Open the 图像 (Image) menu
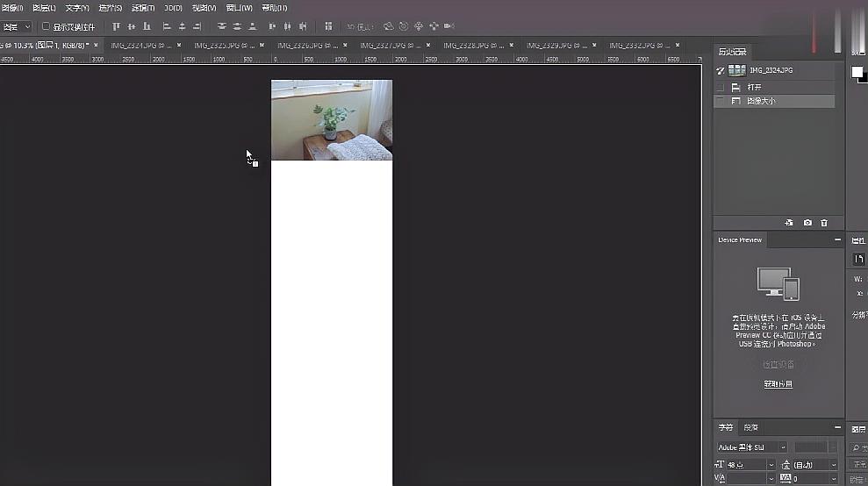The image size is (868, 486). tap(12, 8)
